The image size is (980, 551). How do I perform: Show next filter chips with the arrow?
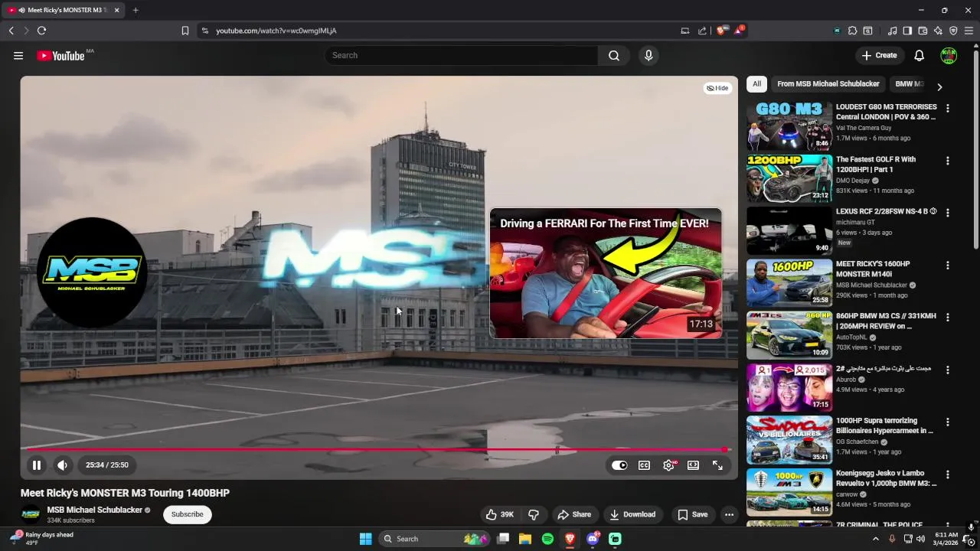pos(939,86)
